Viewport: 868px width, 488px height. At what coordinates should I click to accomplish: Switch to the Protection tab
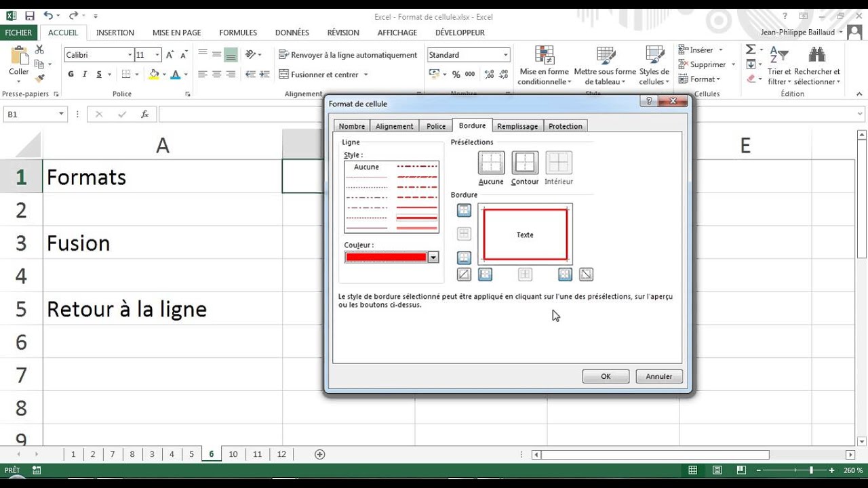click(566, 126)
